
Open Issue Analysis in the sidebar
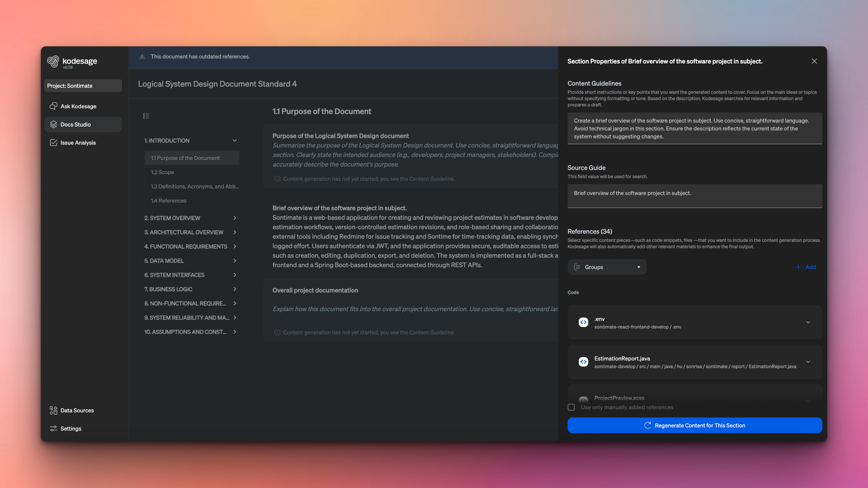point(78,142)
